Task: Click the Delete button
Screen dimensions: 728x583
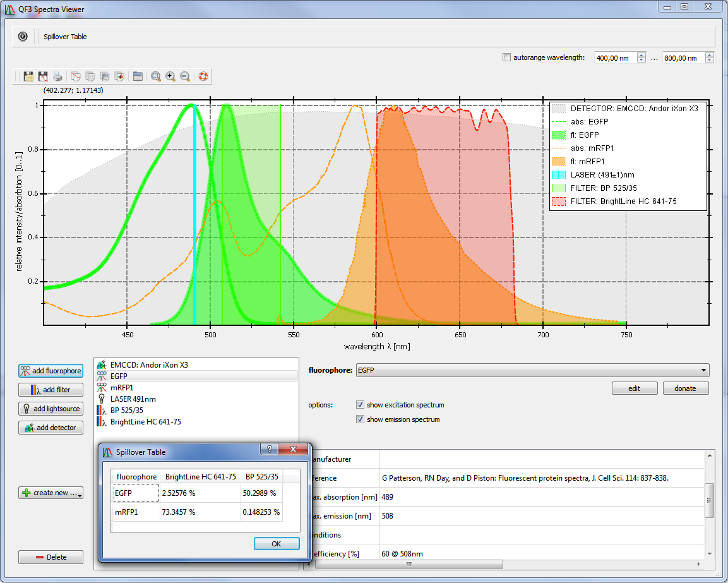Action: pos(51,557)
